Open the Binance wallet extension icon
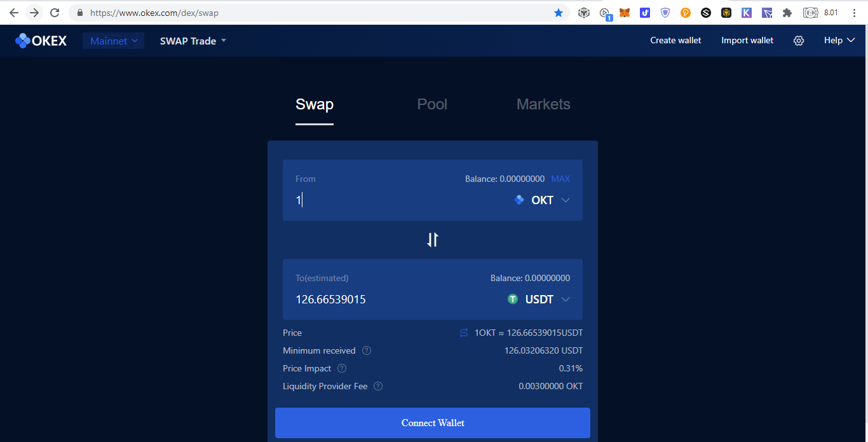Viewport: 868px width, 442px height. coord(726,13)
